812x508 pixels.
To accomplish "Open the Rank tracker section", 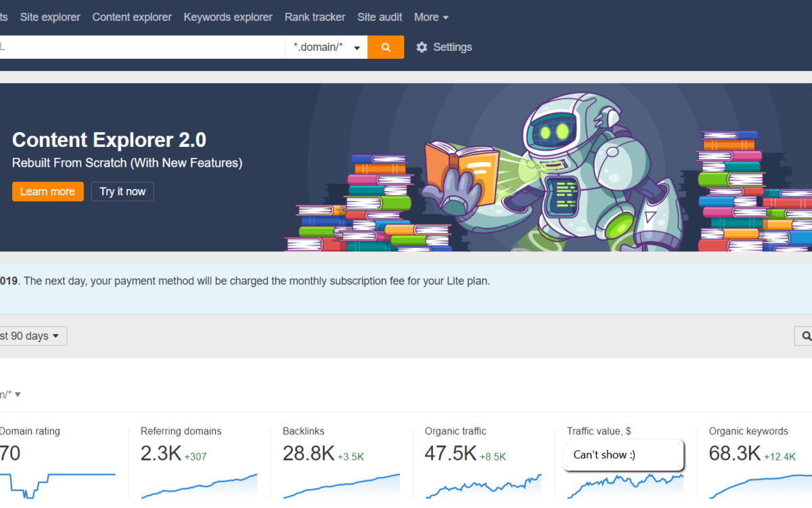I will tap(315, 17).
